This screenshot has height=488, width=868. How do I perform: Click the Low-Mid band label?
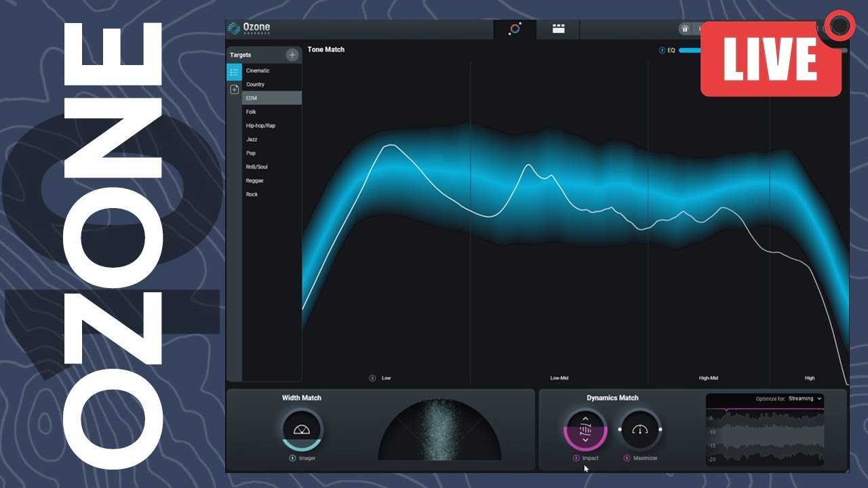pyautogui.click(x=559, y=378)
